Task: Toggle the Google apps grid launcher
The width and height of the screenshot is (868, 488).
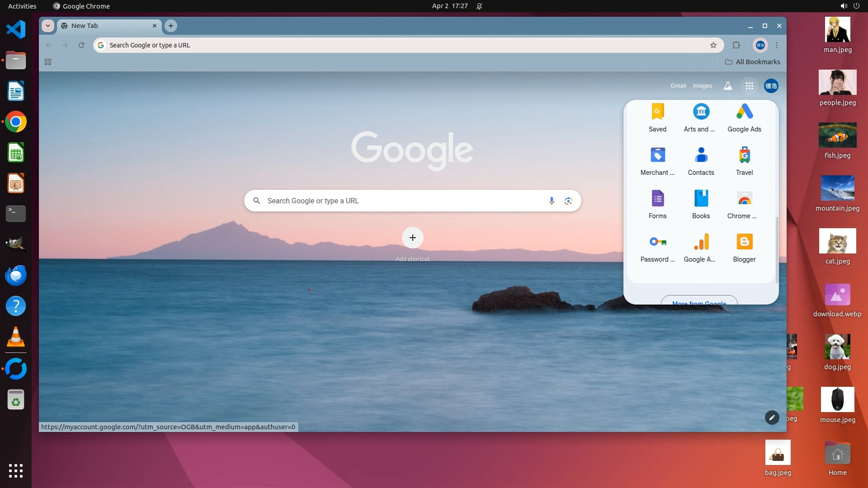Action: click(x=749, y=86)
